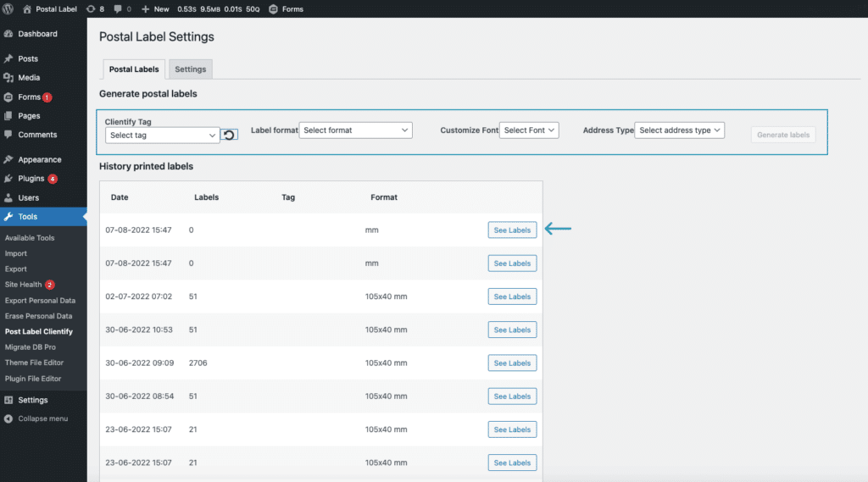Click the Media icon in sidebar
The height and width of the screenshot is (482, 868).
tap(8, 77)
